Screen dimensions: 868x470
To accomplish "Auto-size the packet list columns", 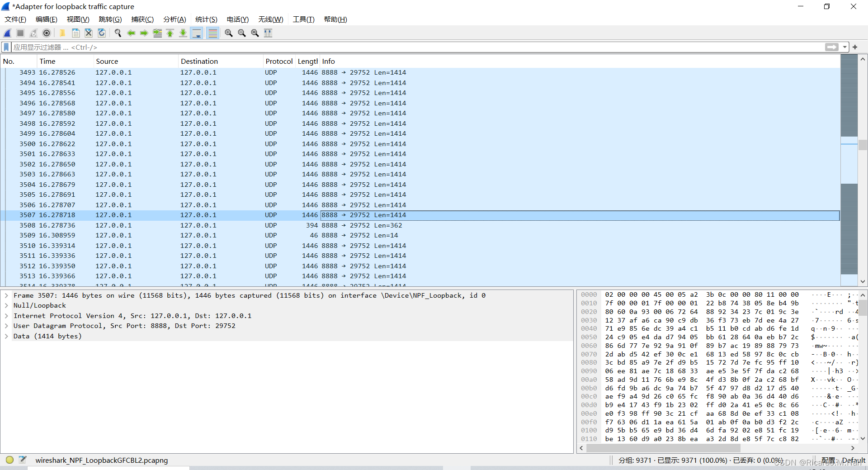I will (268, 33).
